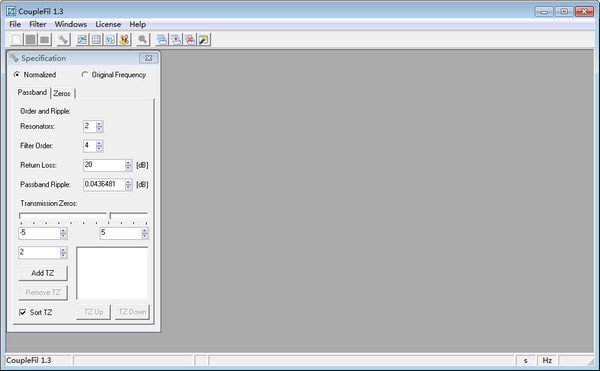Viewport: 600px width, 371px height.
Task: Increase the -5 lower limit spinner
Action: click(64, 230)
